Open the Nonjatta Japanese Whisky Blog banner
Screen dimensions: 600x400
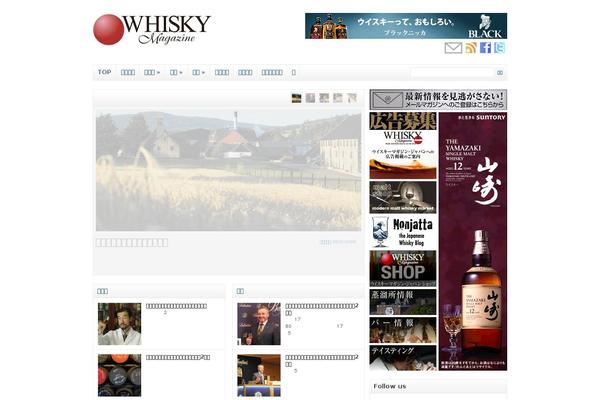402,232
